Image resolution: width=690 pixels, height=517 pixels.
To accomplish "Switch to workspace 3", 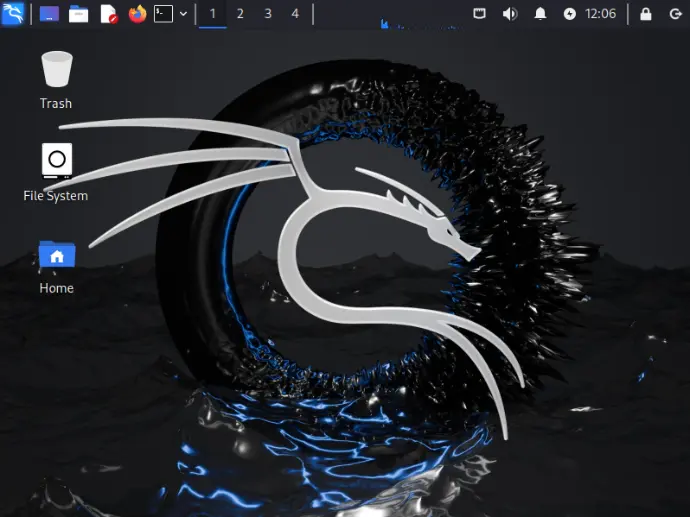I will click(x=268, y=14).
